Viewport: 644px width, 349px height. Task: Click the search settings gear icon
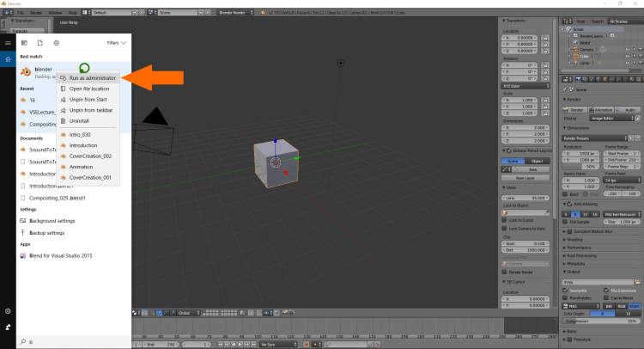click(56, 42)
